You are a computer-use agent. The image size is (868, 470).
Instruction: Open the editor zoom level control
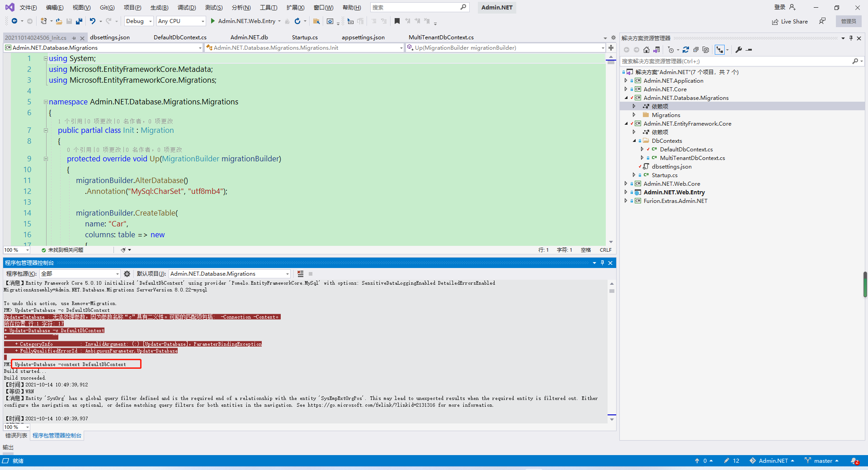(x=16, y=250)
